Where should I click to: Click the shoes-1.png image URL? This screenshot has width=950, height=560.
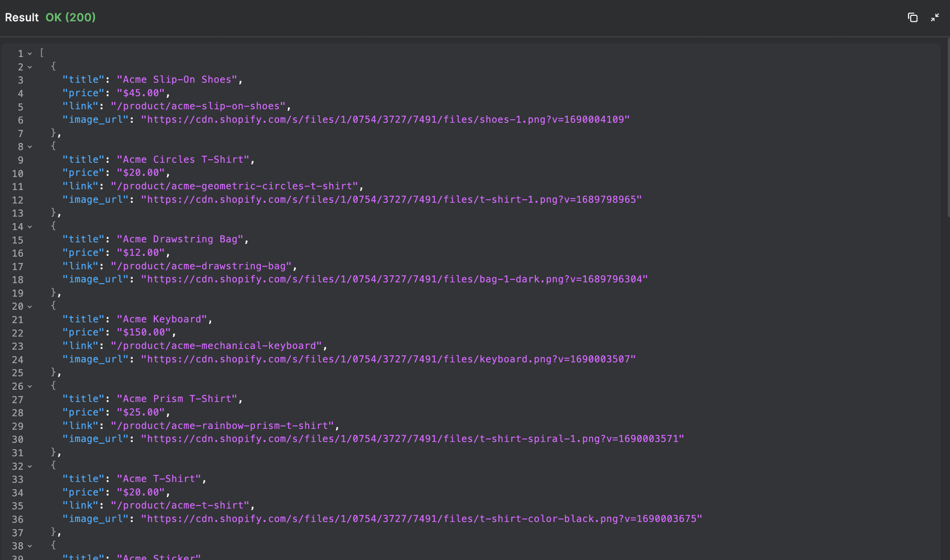coord(385,119)
